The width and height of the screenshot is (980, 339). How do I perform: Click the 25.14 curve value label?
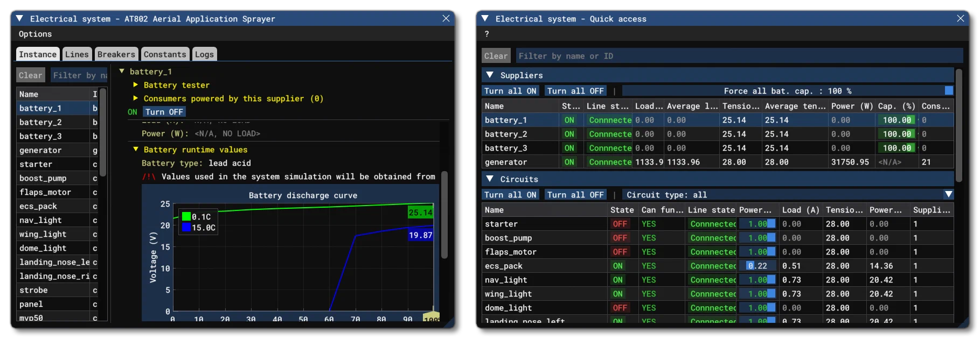421,212
